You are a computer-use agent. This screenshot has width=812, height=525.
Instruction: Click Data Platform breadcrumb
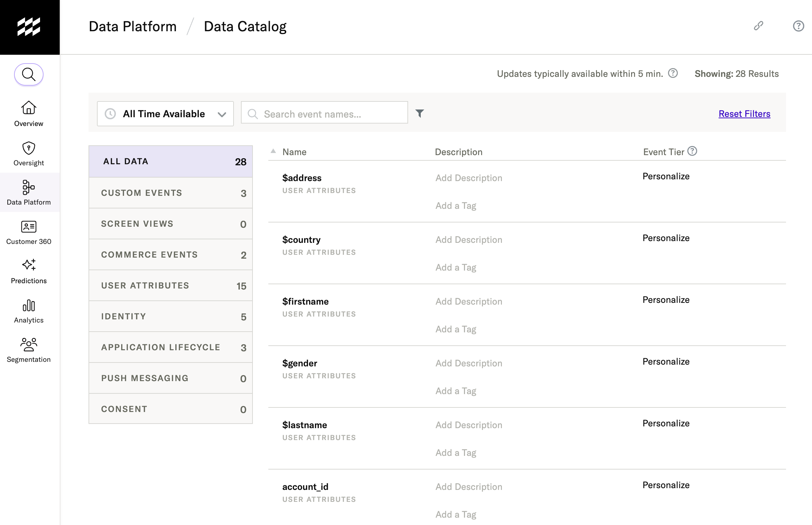coord(133,27)
